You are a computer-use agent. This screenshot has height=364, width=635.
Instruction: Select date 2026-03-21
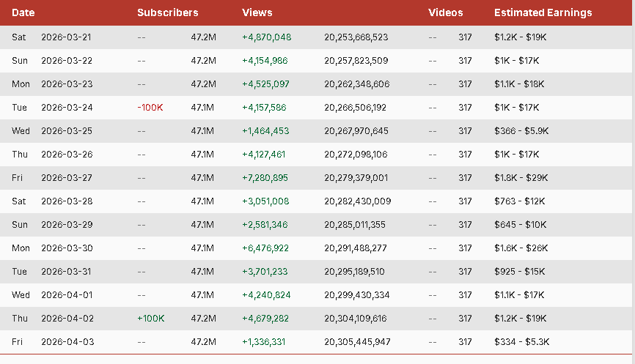[66, 37]
